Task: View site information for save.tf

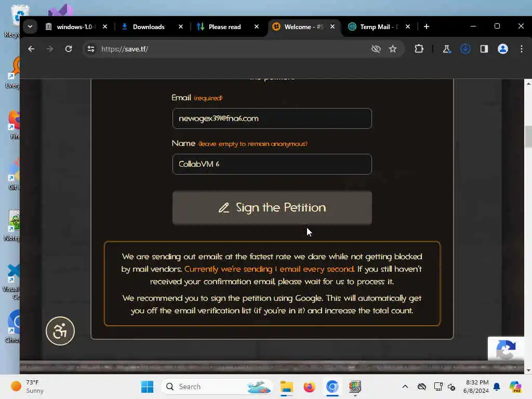Action: pyautogui.click(x=91, y=49)
